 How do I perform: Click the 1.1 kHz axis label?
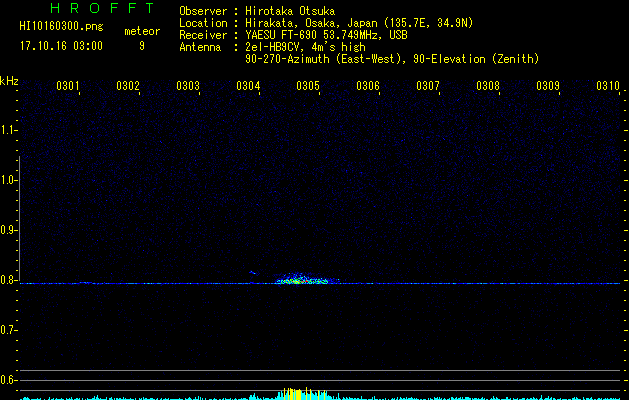[x=8, y=130]
